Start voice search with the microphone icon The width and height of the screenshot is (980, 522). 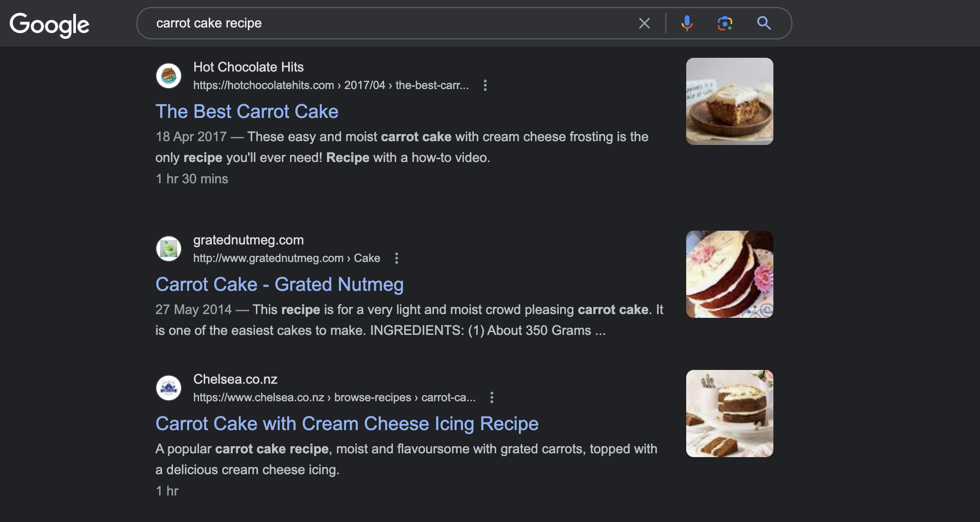click(687, 23)
